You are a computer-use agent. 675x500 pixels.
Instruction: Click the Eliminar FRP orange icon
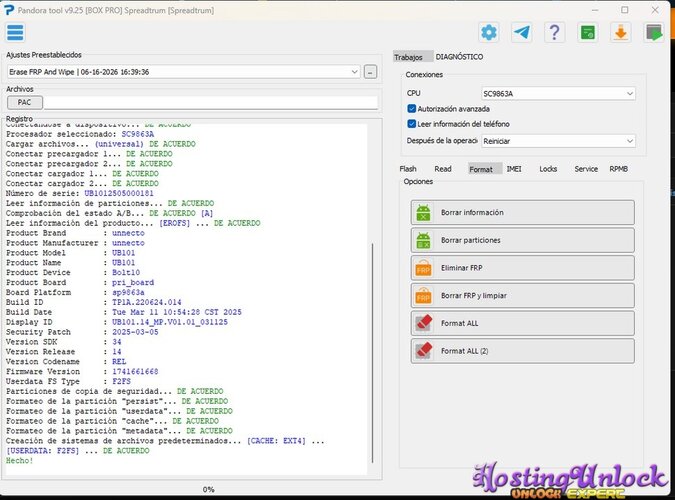pos(423,268)
